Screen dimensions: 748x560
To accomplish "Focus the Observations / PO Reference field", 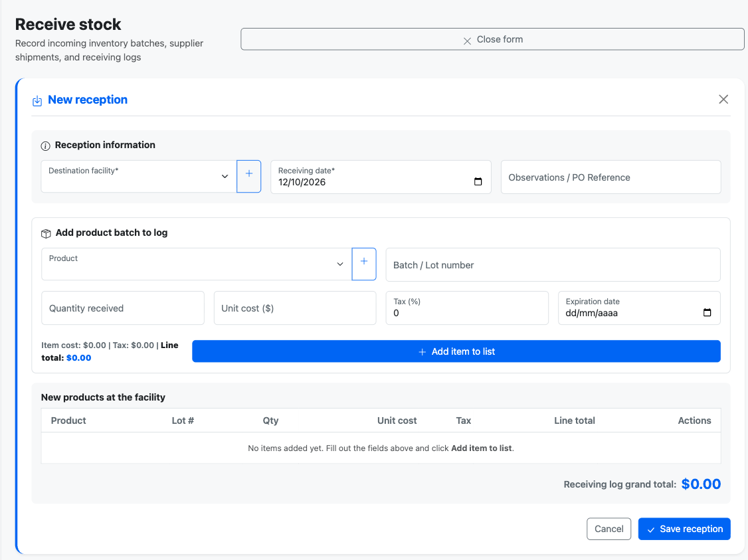I will 610,177.
